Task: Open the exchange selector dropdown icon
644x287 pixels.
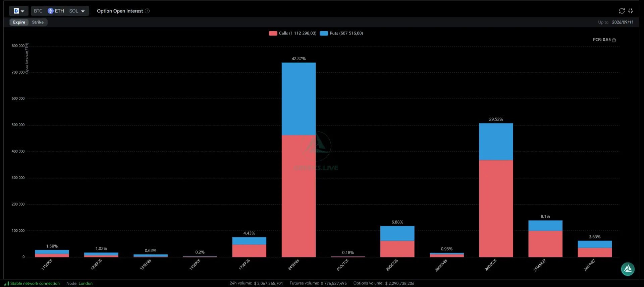Action: coord(19,11)
